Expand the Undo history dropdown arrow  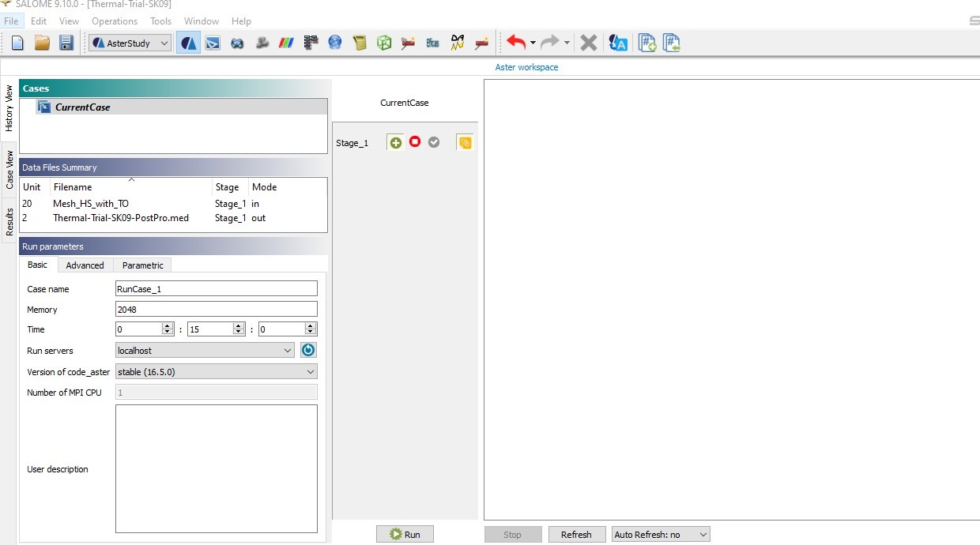click(533, 43)
